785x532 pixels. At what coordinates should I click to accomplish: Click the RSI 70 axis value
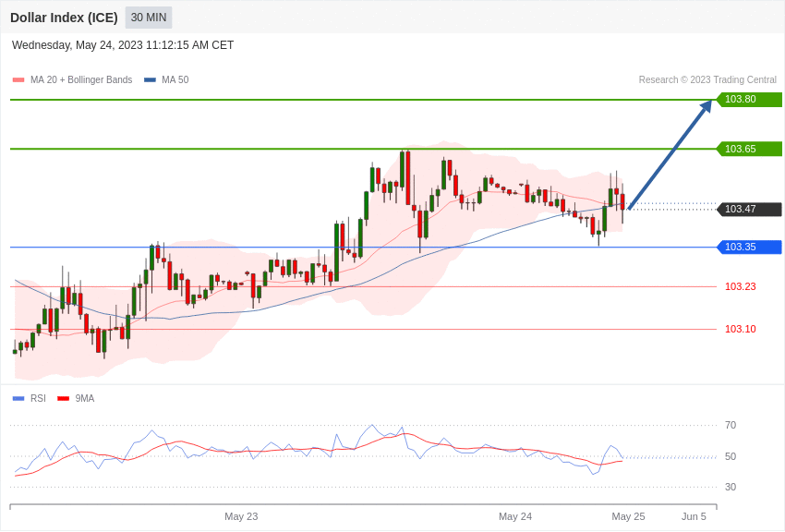[731, 426]
